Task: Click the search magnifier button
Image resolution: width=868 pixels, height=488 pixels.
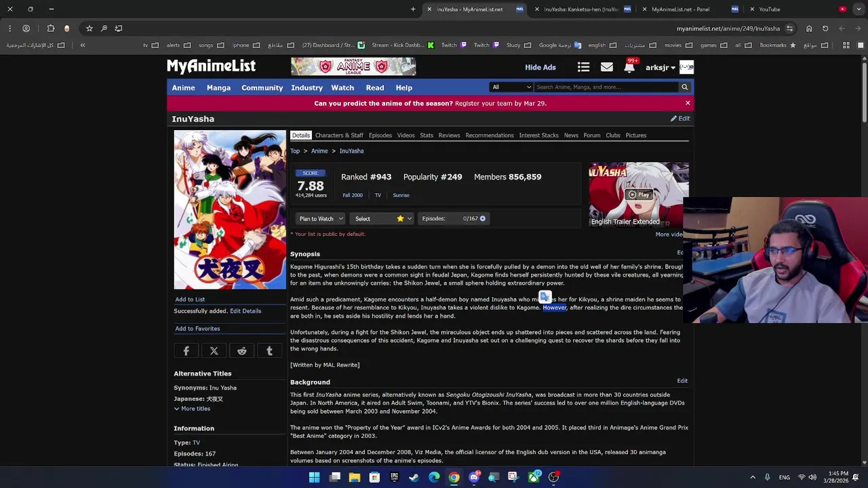Action: [684, 87]
